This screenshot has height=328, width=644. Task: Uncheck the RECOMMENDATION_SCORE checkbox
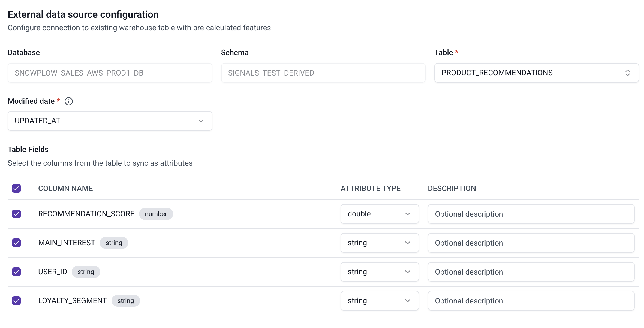(16, 214)
